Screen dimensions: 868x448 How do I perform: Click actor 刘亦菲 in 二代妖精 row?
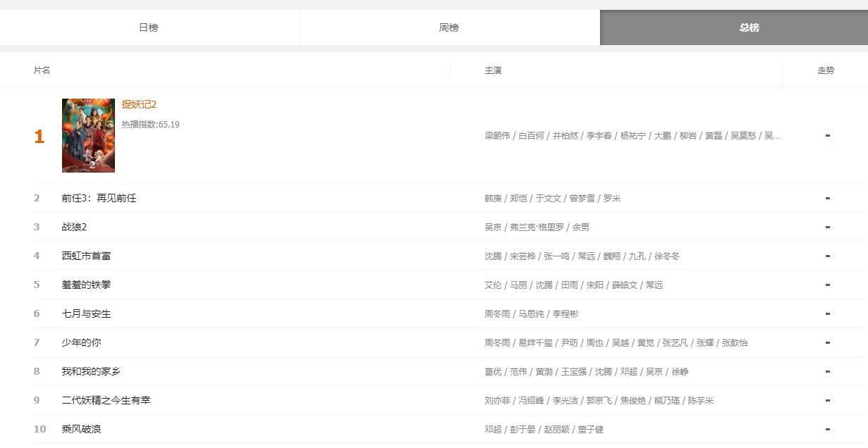click(x=496, y=401)
